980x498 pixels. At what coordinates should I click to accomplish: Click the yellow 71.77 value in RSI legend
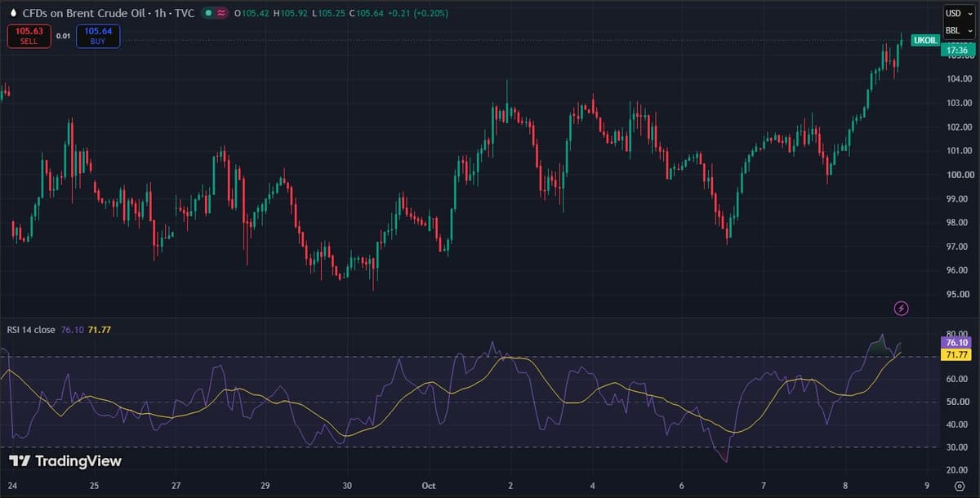pos(99,330)
